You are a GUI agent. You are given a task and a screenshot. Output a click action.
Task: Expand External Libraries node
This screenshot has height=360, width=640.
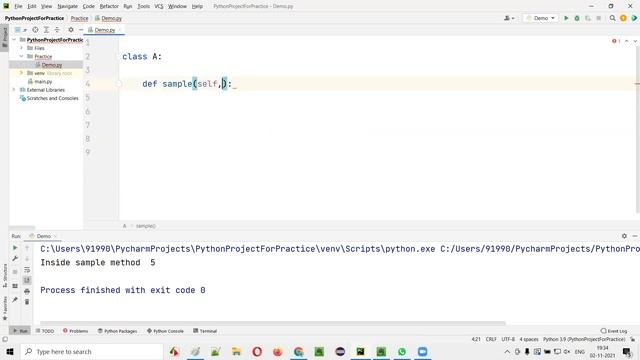(x=14, y=90)
